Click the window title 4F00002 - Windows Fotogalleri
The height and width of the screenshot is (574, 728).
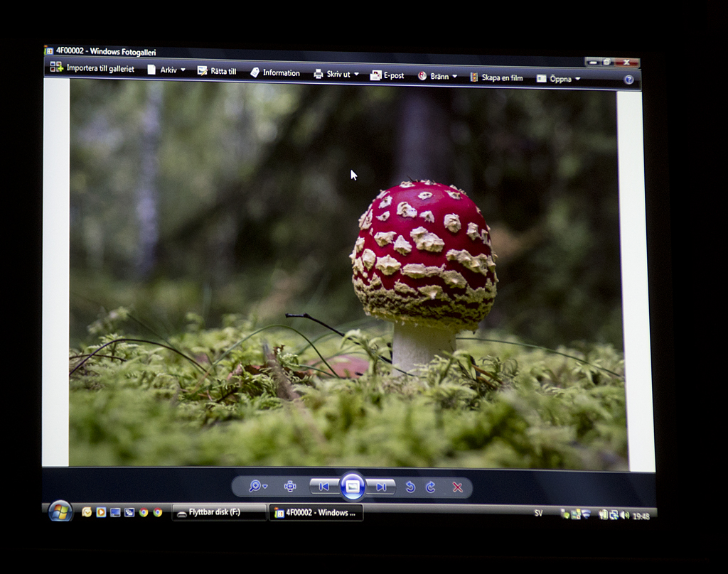(106, 51)
